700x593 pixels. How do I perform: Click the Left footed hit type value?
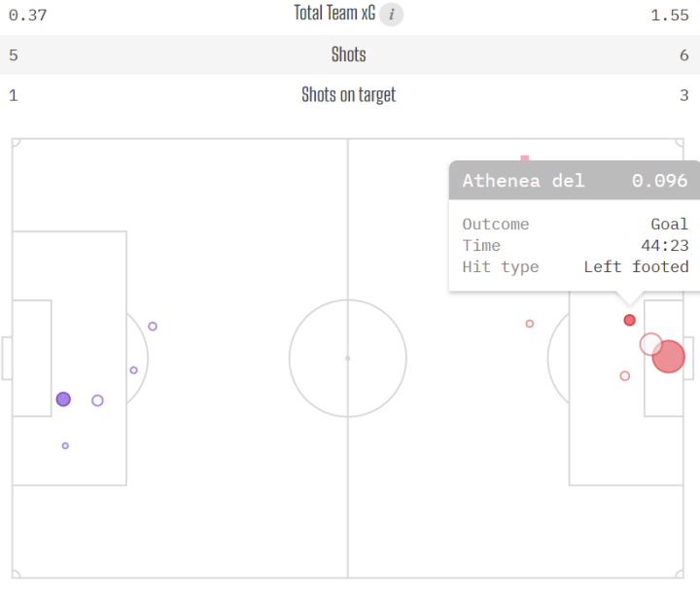tap(636, 267)
